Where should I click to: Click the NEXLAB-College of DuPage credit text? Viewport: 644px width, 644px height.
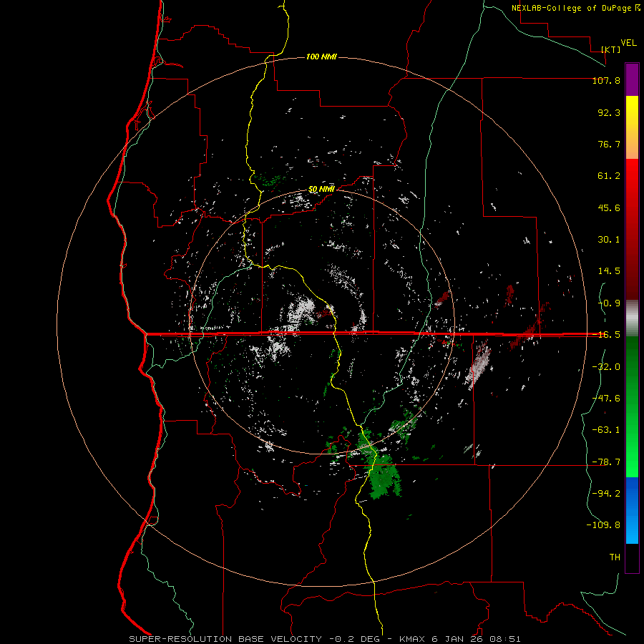576,8
